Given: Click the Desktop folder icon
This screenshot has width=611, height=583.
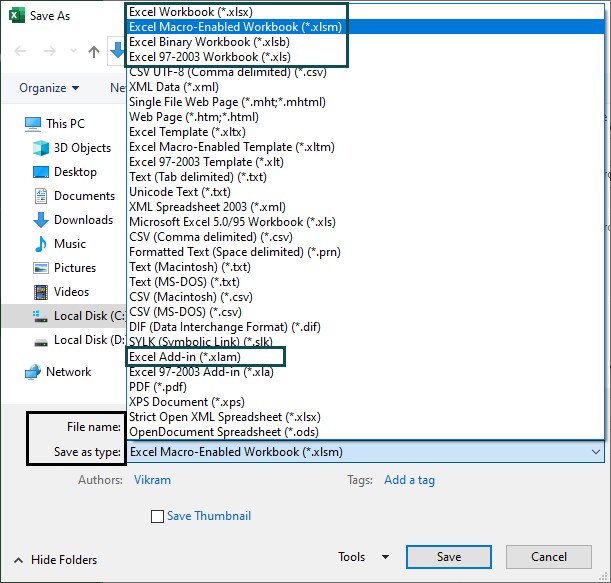Looking at the screenshot, I should coord(41,172).
